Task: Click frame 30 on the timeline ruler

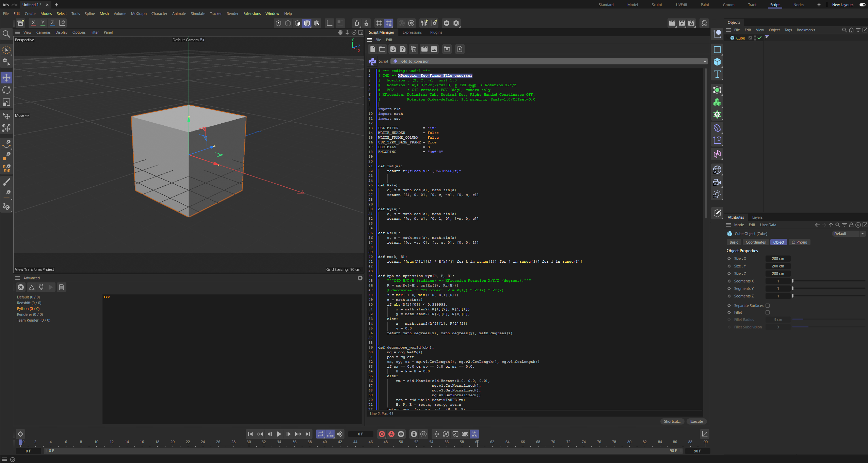Action: 249,442
